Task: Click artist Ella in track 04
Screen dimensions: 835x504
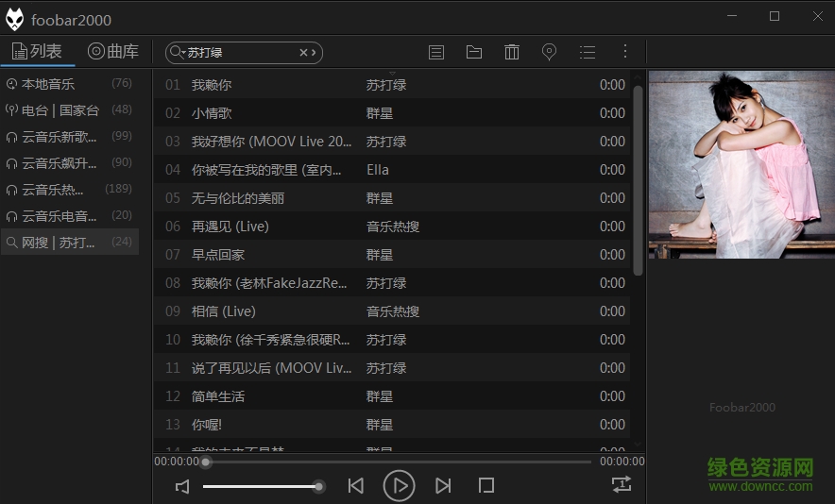Action: [378, 170]
